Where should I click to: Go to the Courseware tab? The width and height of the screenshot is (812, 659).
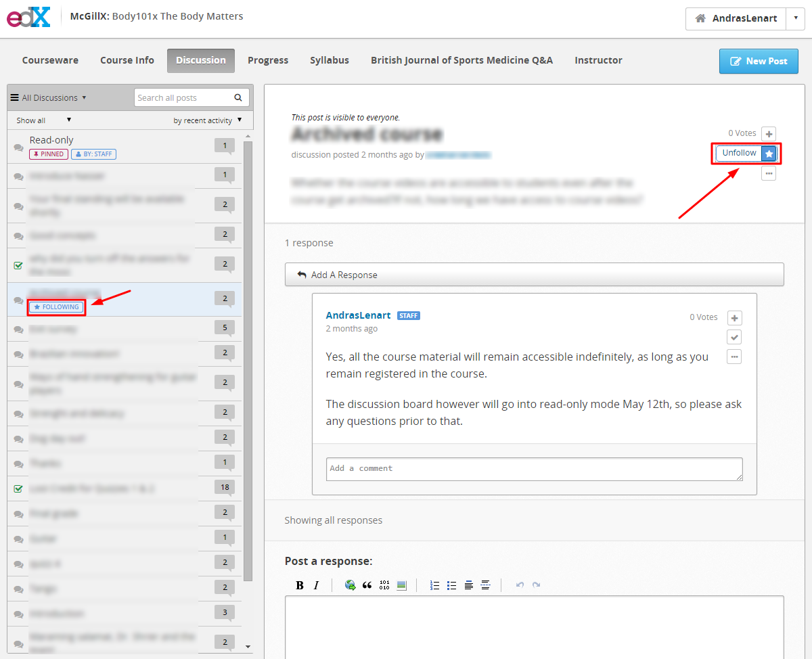pyautogui.click(x=50, y=60)
